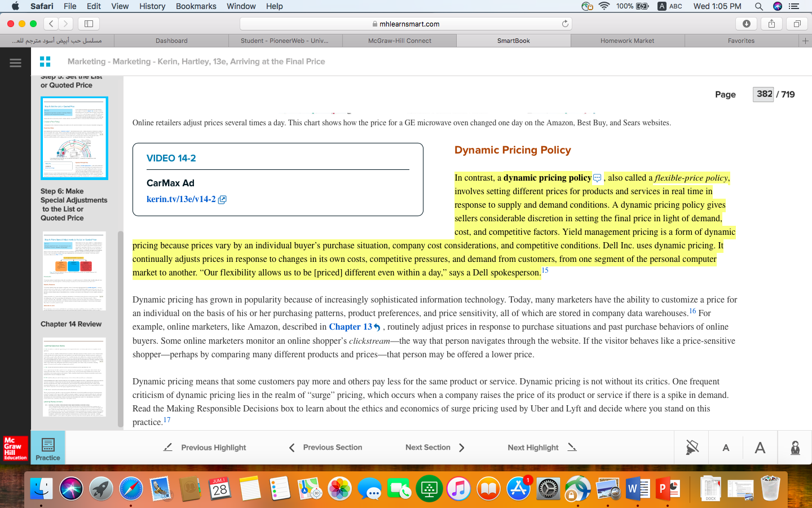Screen dimensions: 812x508
Task: Select the Step 5 page thumbnail
Action: pyautogui.click(x=74, y=138)
